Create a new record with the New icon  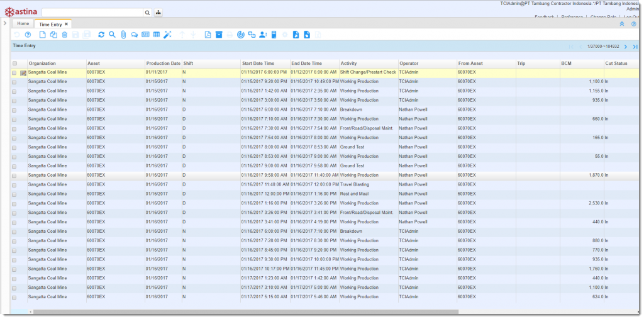[43, 35]
